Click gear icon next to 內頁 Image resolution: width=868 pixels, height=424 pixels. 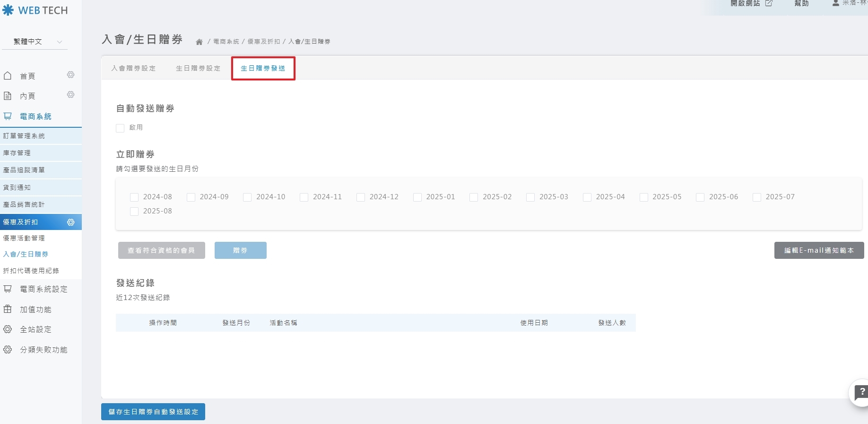70,95
